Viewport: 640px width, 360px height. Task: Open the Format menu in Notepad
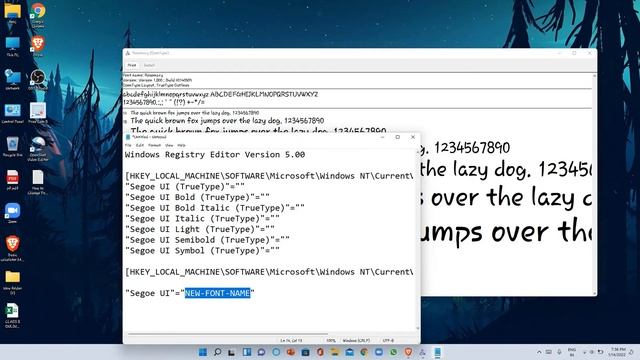[x=154, y=145]
